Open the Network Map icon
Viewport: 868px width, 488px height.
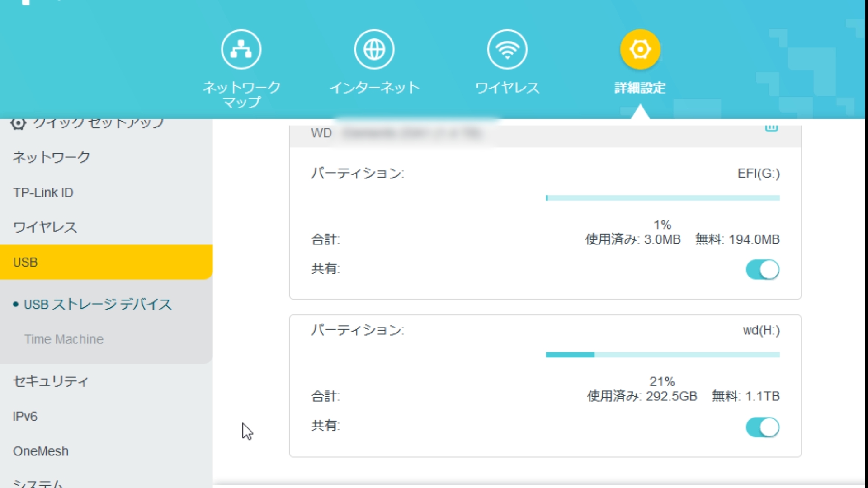[241, 49]
